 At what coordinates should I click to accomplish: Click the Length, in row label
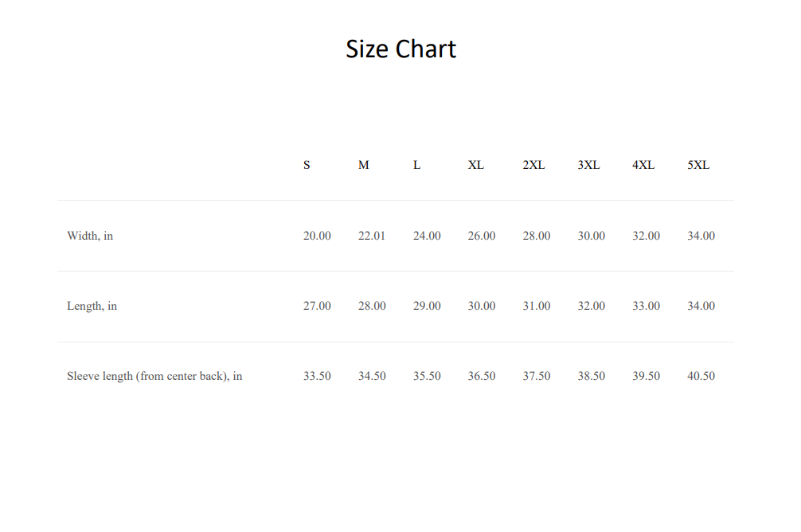pyautogui.click(x=92, y=306)
